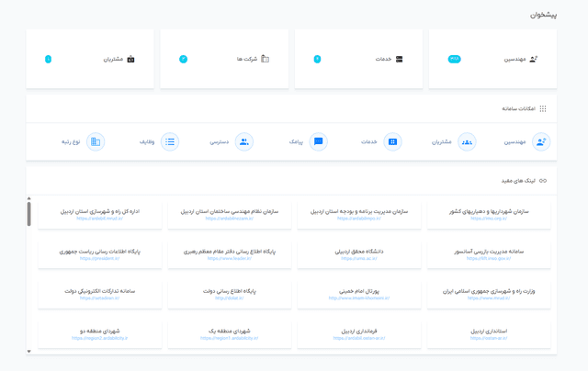Click count badge on شرکت ها summary card

point(184,59)
